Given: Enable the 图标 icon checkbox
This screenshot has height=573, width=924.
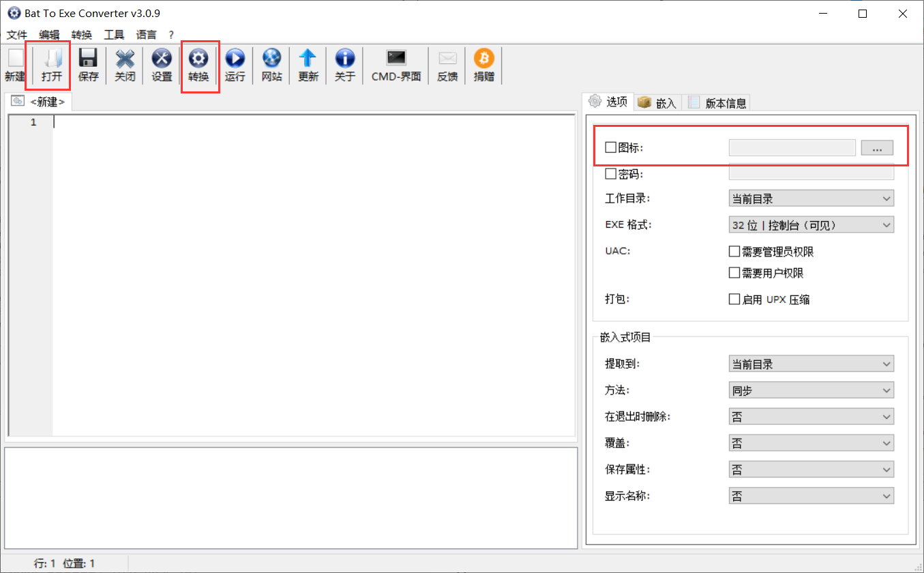Looking at the screenshot, I should [610, 147].
